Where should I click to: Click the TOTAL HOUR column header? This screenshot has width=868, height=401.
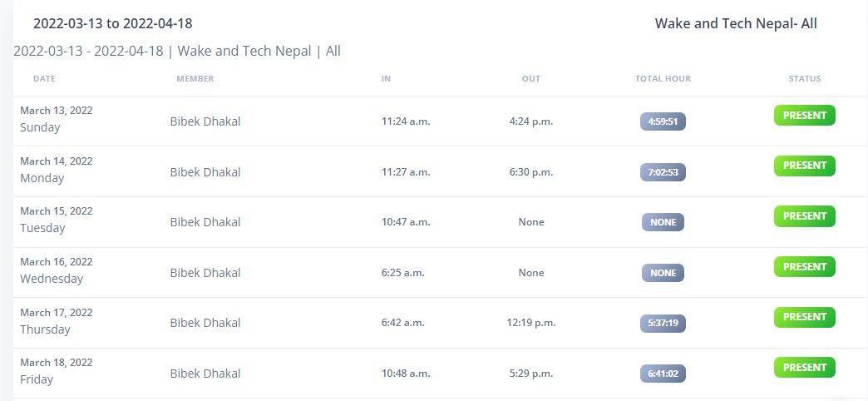coord(663,79)
